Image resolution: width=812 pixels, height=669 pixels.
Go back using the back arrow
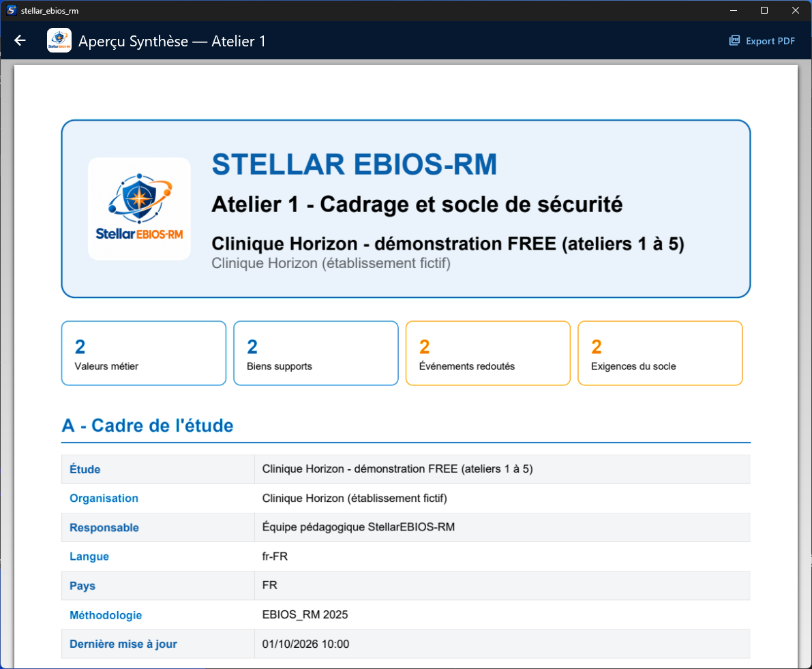click(20, 40)
